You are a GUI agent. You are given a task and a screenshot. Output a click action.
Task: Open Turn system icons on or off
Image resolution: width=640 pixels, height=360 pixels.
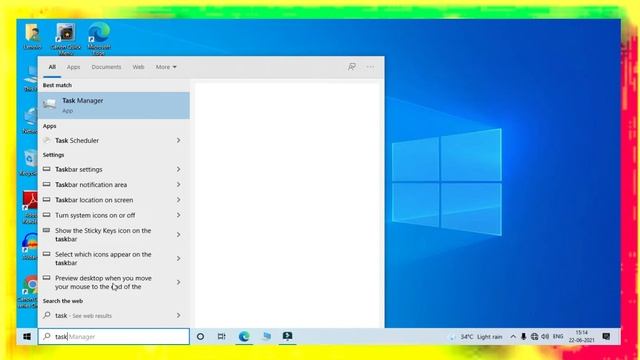113,215
